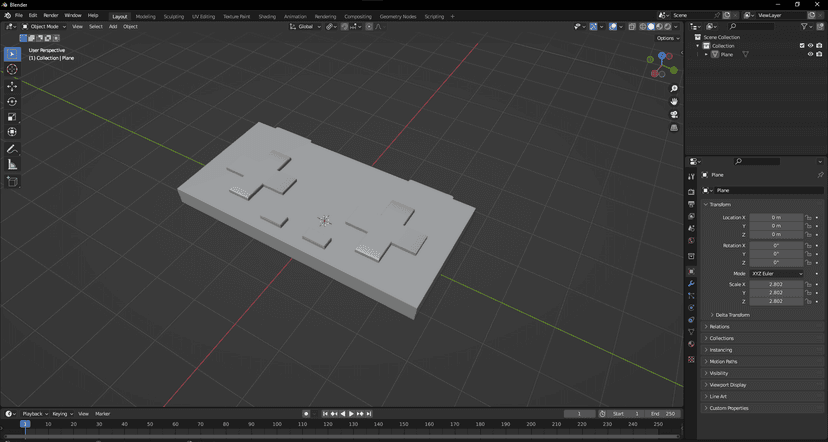Pick the 3D Cursor tool

point(12,69)
